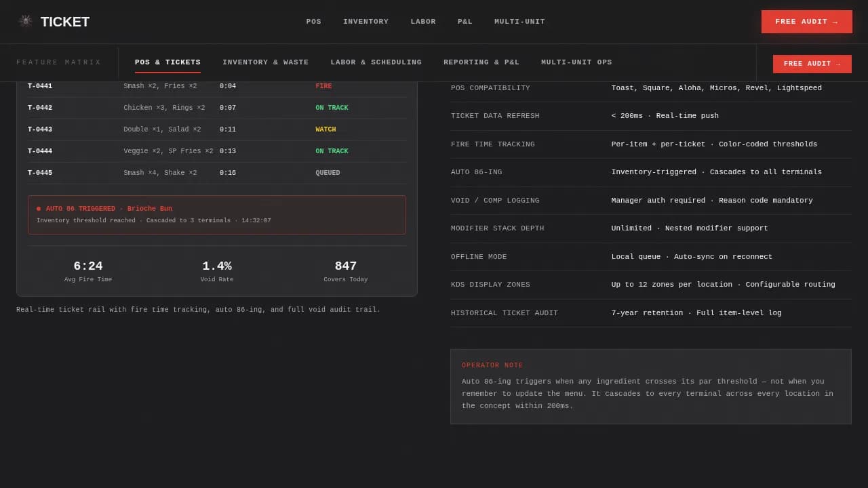Click the FEATURE MATRIX label
This screenshot has width=868, height=488.
click(59, 62)
